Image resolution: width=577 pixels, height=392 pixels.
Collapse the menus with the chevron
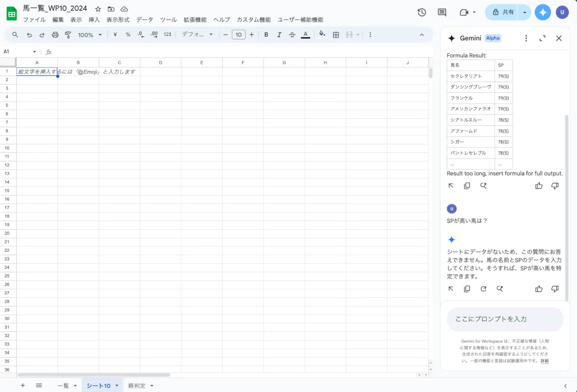point(422,35)
